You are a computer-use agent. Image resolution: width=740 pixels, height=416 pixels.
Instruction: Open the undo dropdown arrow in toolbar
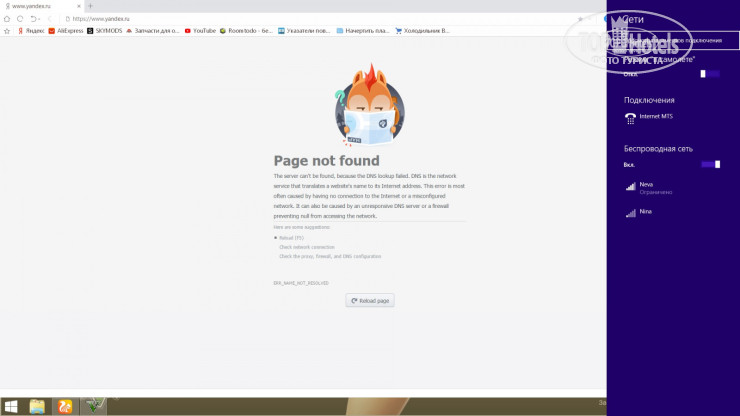(x=37, y=18)
